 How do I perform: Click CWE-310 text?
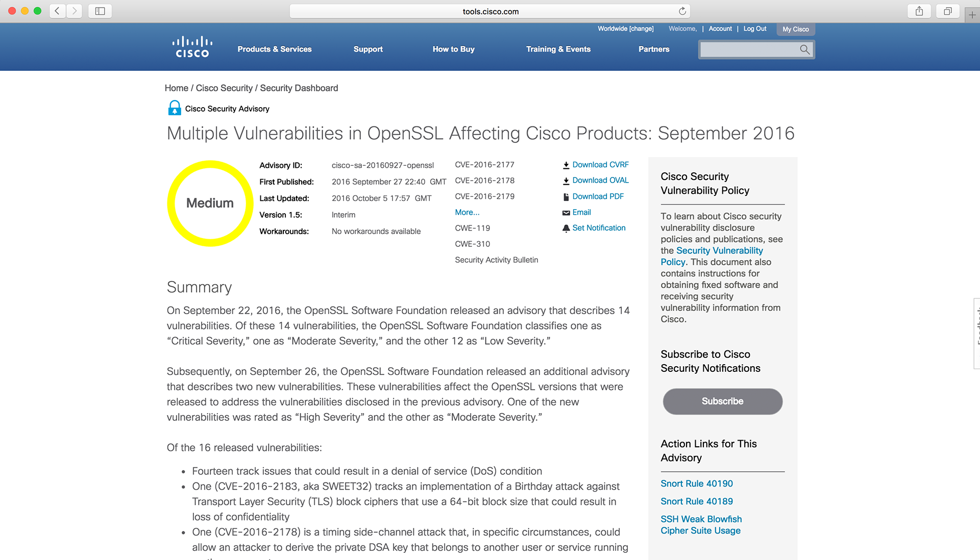pyautogui.click(x=472, y=244)
